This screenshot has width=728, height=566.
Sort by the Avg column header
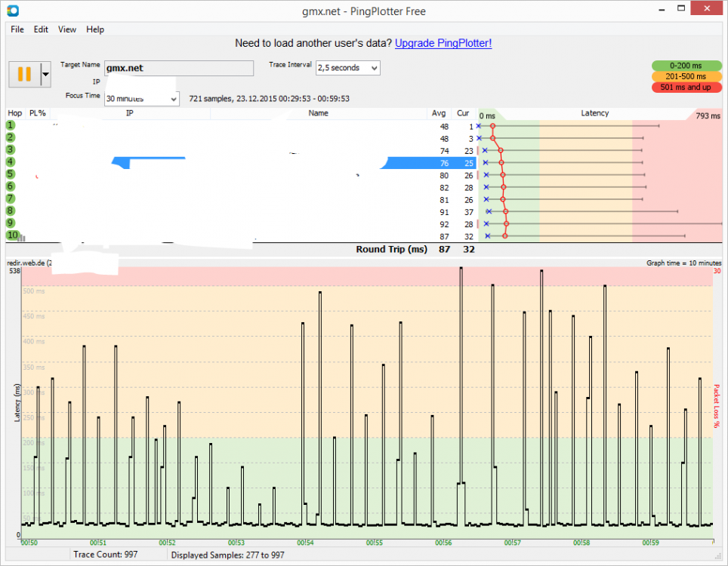pos(439,113)
